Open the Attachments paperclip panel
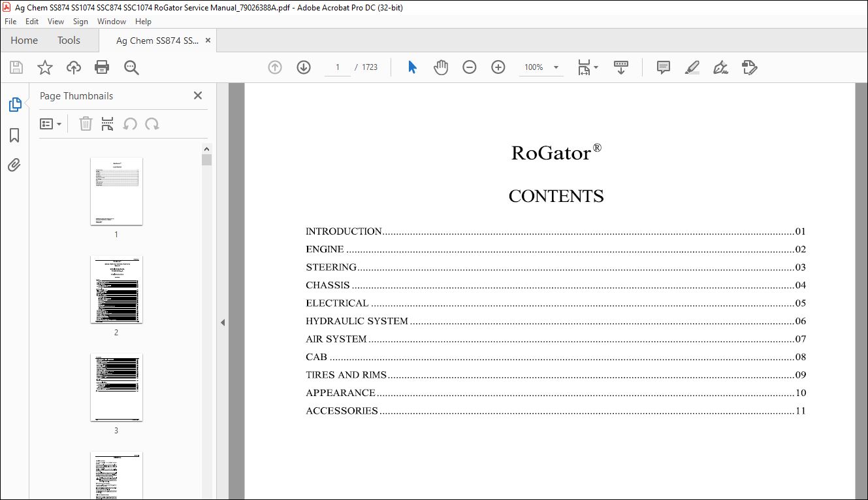 [14, 165]
